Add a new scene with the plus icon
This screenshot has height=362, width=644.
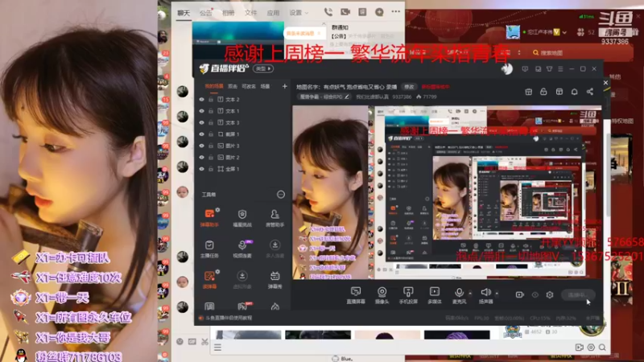click(285, 86)
